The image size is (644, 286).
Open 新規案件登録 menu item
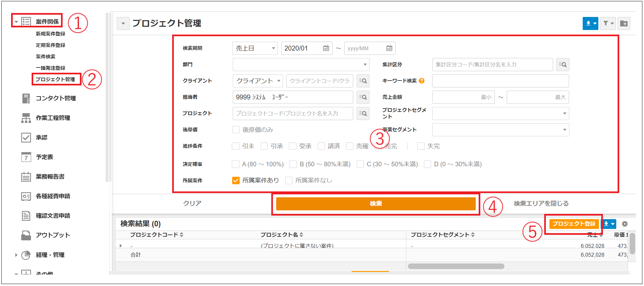pos(51,34)
